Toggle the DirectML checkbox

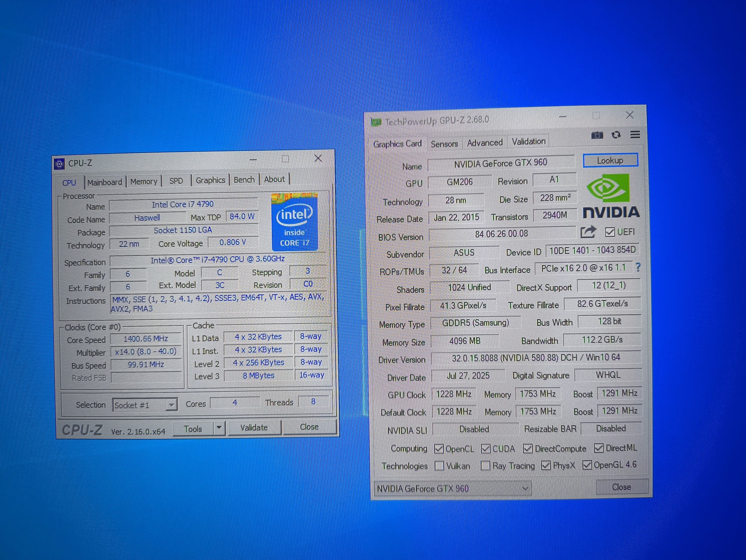tap(599, 448)
